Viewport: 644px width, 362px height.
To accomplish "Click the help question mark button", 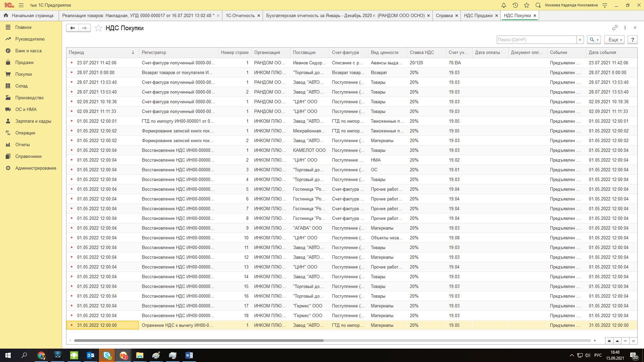I will [632, 40].
